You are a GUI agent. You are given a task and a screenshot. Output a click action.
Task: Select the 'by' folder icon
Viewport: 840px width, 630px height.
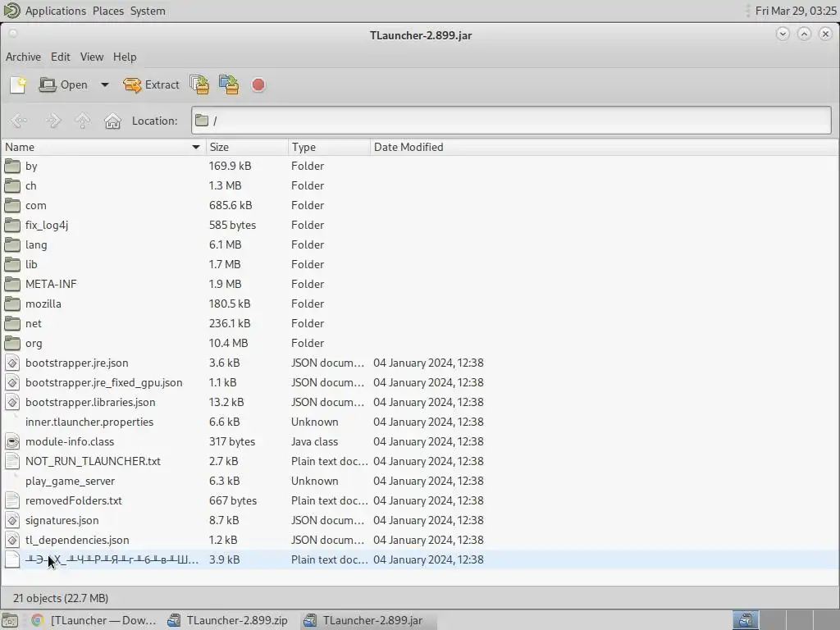tap(12, 166)
